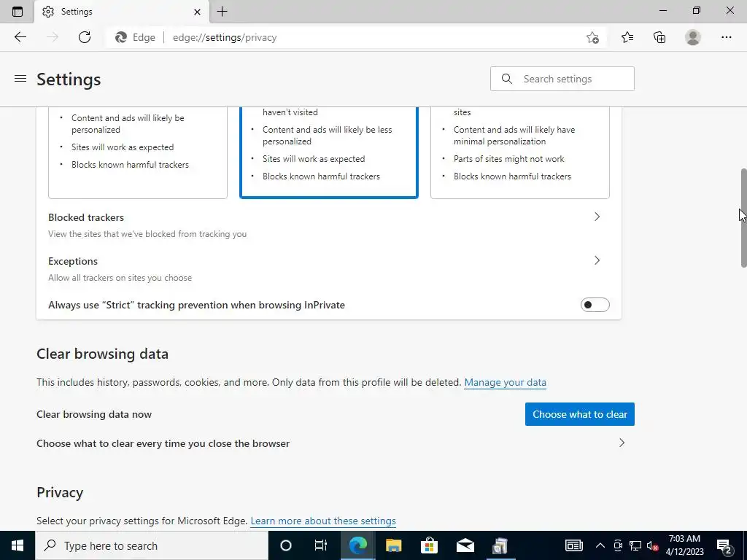This screenshot has height=560, width=747.
Task: Open the Mail app from the taskbar
Action: 465,545
